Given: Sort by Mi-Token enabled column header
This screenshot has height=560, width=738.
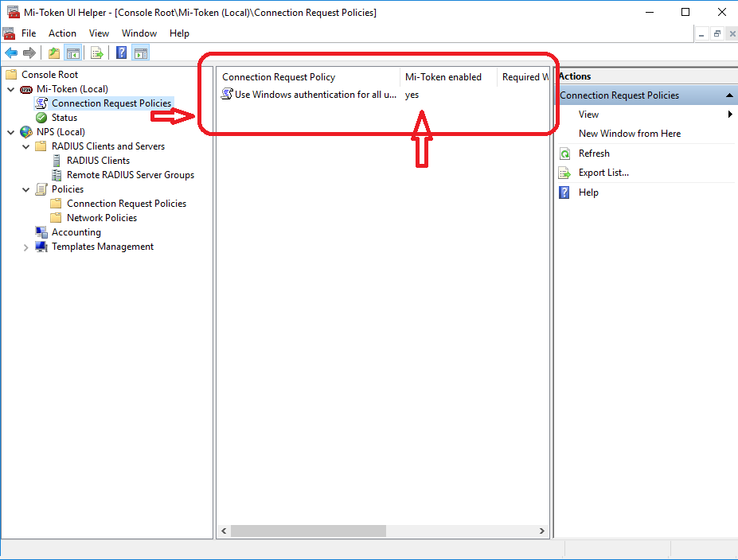Looking at the screenshot, I should click(448, 77).
